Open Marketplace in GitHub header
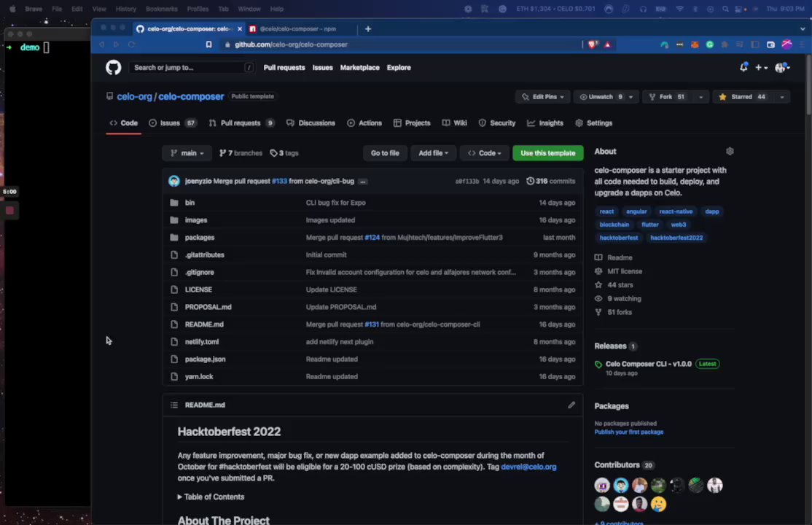The width and height of the screenshot is (812, 525). (x=359, y=67)
